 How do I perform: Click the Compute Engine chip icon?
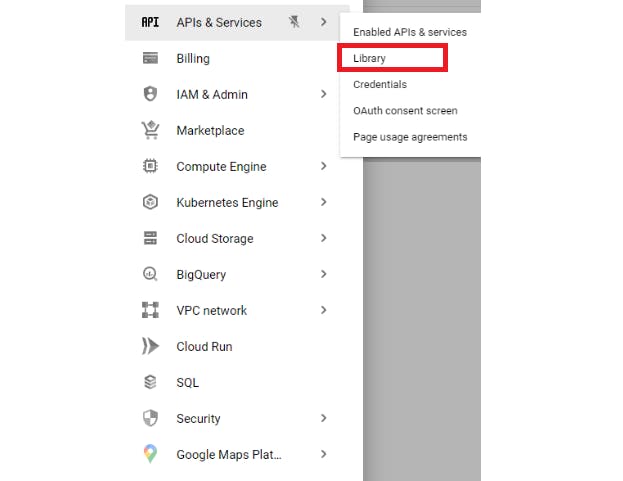coord(150,166)
